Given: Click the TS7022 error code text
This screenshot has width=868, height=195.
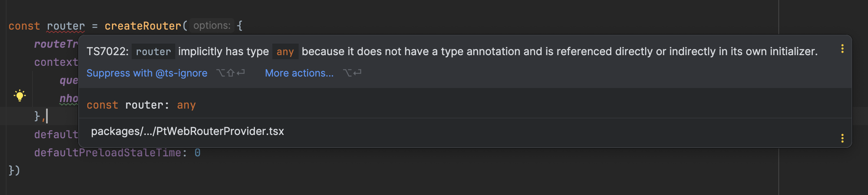Looking at the screenshot, I should 107,51.
